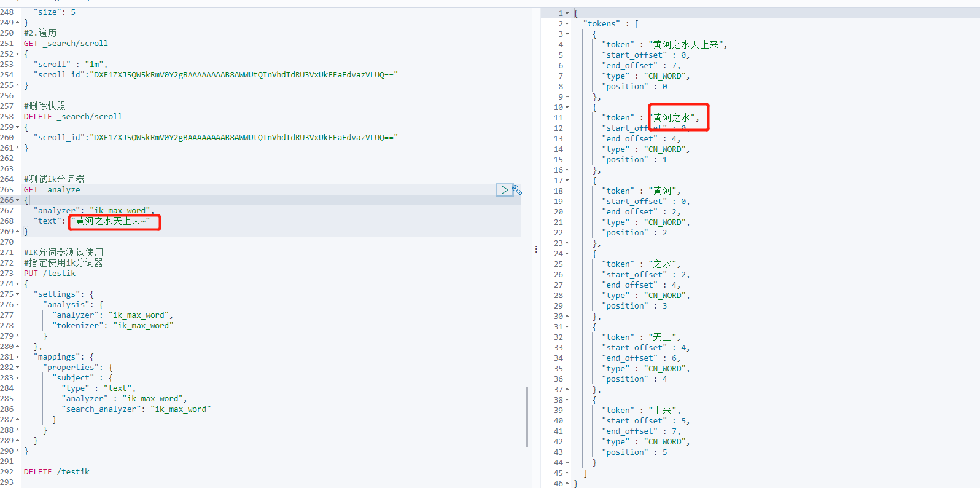This screenshot has height=488, width=980.
Task: Fold the root object at output line 1
Action: click(567, 14)
